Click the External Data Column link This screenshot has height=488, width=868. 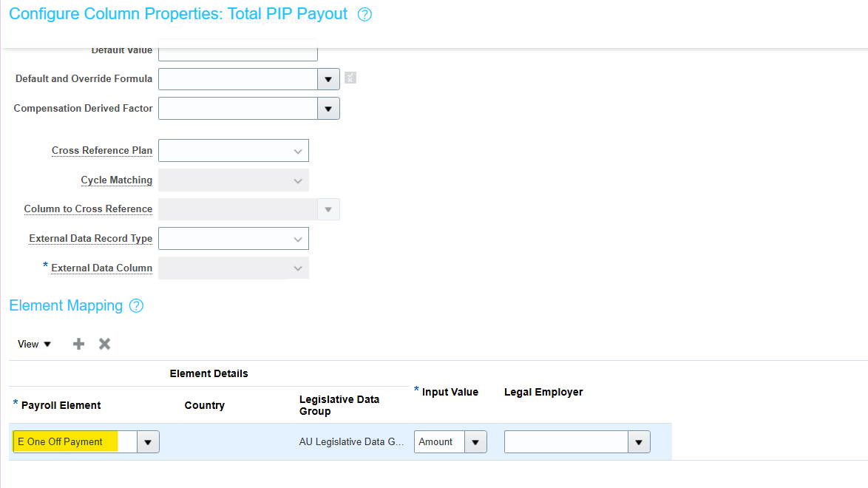(101, 268)
